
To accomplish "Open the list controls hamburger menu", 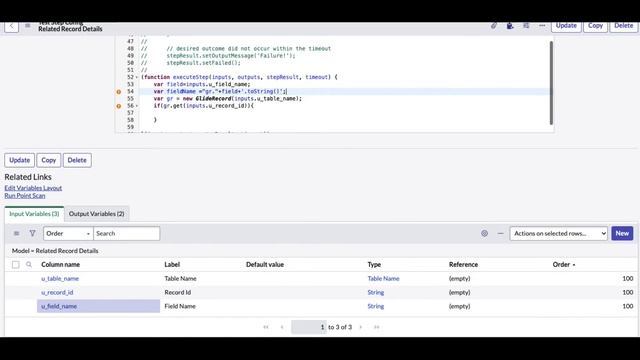I will pos(16,233).
